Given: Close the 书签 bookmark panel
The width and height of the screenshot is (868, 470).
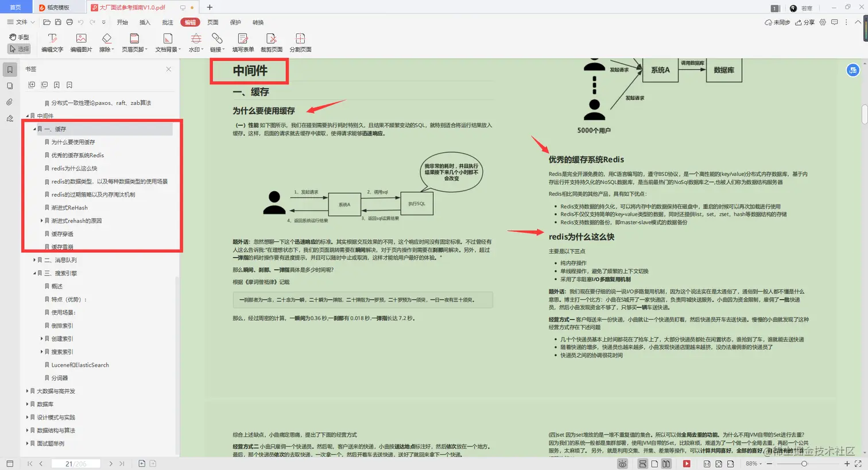Looking at the screenshot, I should 168,69.
